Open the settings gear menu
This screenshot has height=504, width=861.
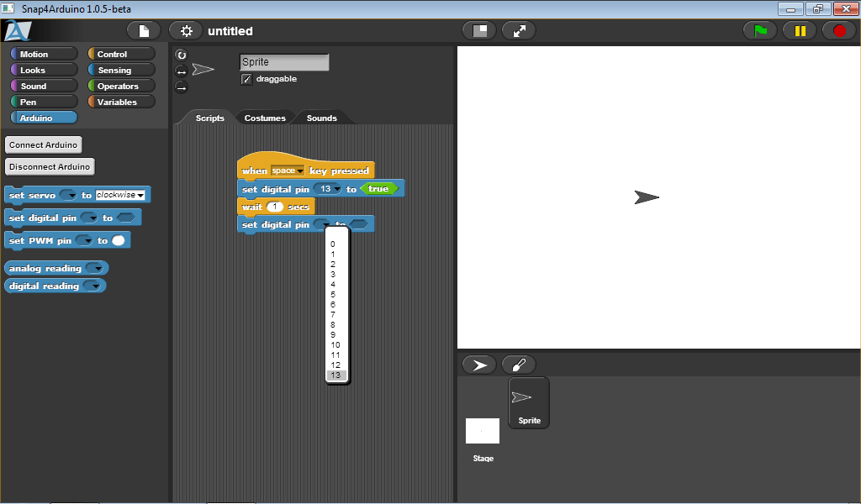tap(186, 31)
